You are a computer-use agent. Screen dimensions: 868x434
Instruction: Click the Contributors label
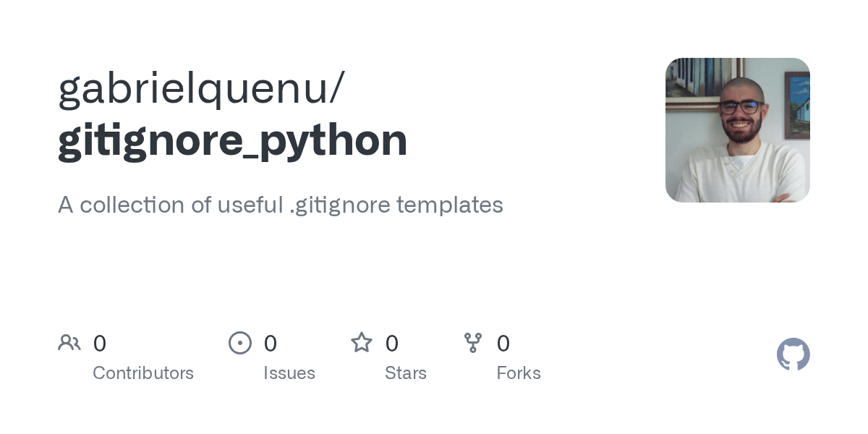[143, 373]
